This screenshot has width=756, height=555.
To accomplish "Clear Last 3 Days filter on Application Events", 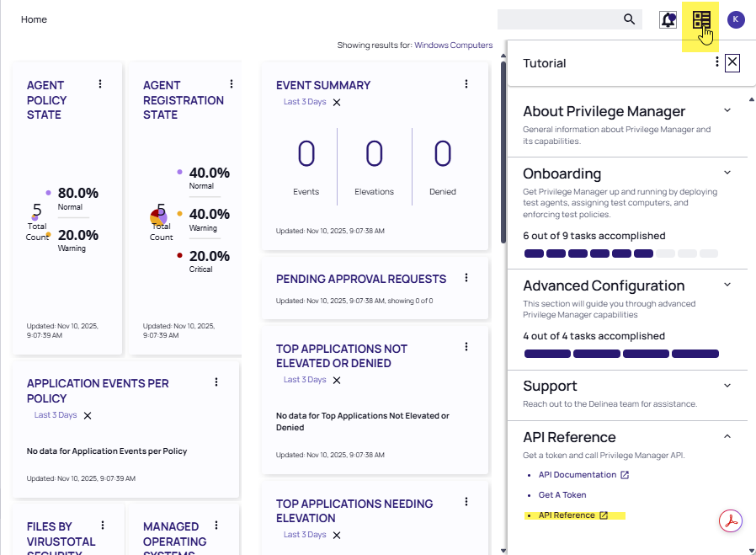I will tap(88, 415).
